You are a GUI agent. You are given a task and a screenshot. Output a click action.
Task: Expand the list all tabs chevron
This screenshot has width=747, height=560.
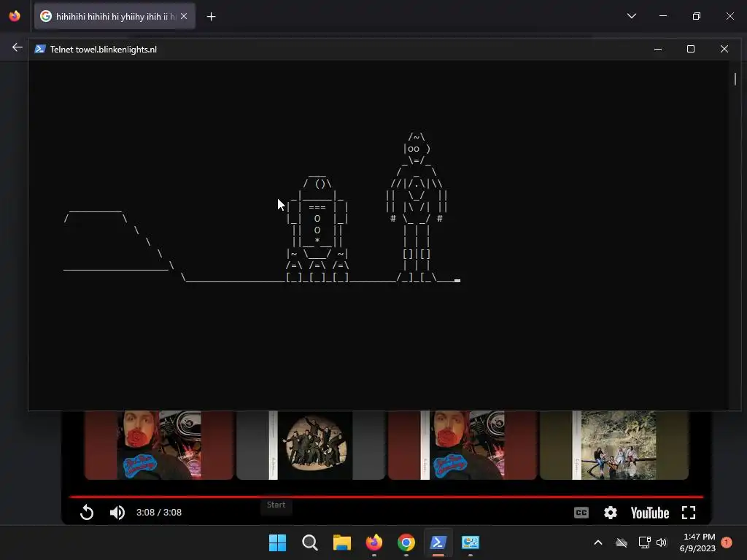click(632, 16)
